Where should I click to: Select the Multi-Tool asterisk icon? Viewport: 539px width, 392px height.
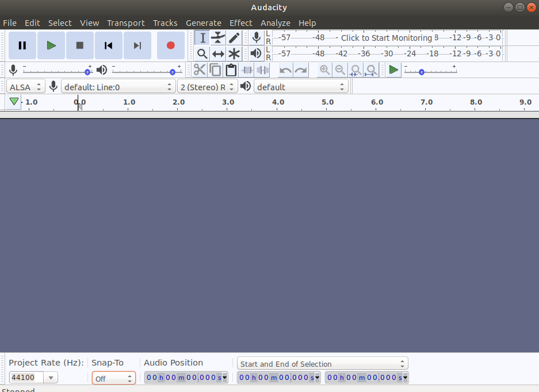point(234,53)
